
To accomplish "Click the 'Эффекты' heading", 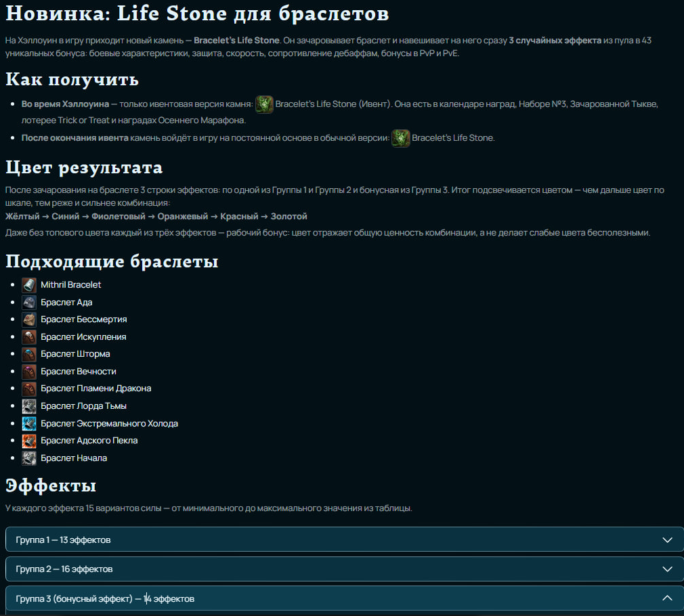I will [51, 485].
